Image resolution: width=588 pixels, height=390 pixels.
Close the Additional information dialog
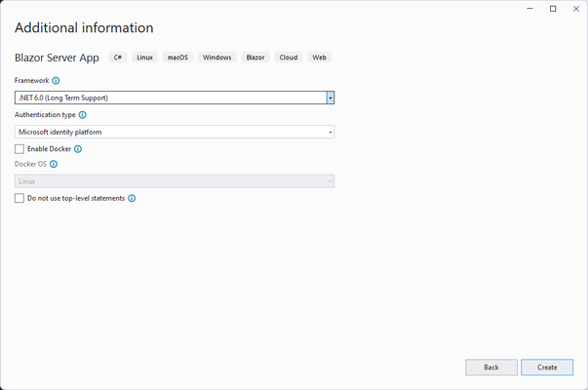click(576, 9)
